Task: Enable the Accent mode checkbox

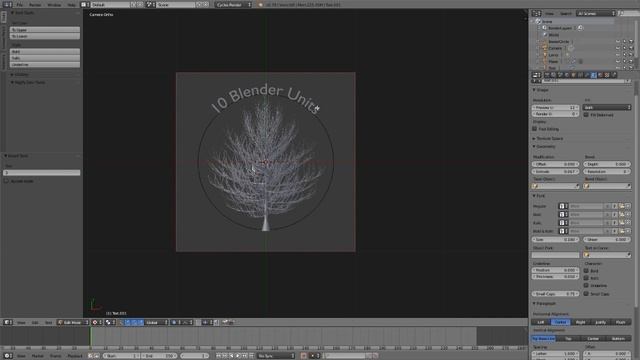Action: pos(6,181)
